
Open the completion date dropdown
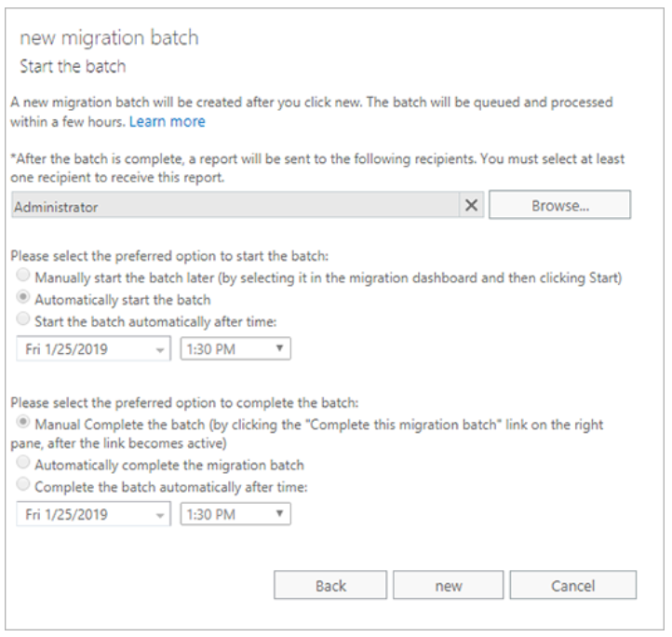(93, 514)
